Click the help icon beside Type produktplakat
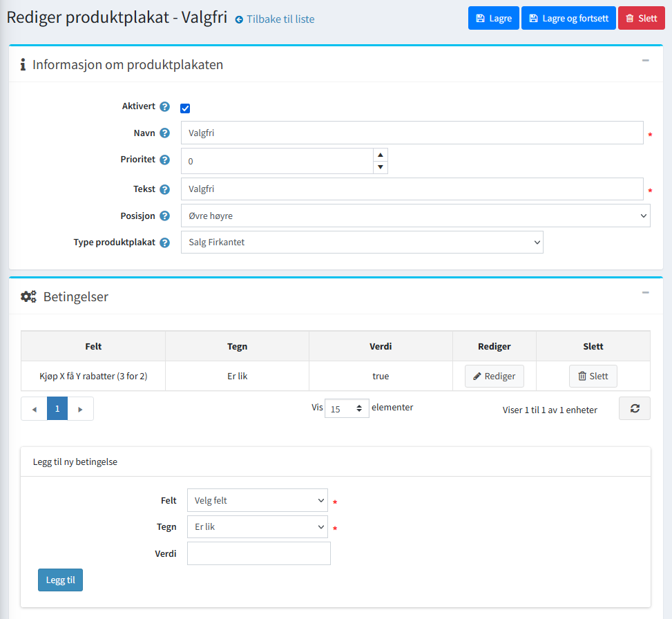 164,242
